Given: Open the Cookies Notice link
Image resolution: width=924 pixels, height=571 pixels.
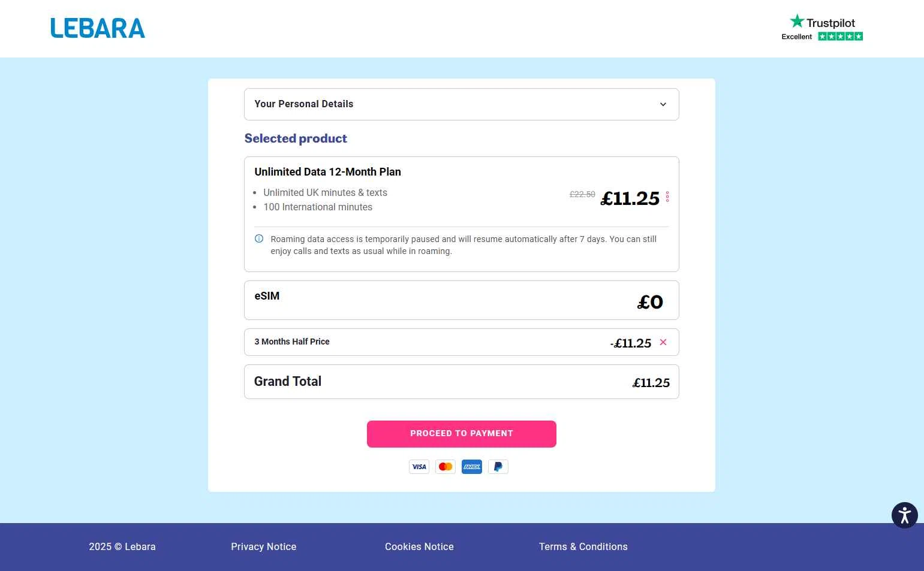Looking at the screenshot, I should click(x=419, y=546).
